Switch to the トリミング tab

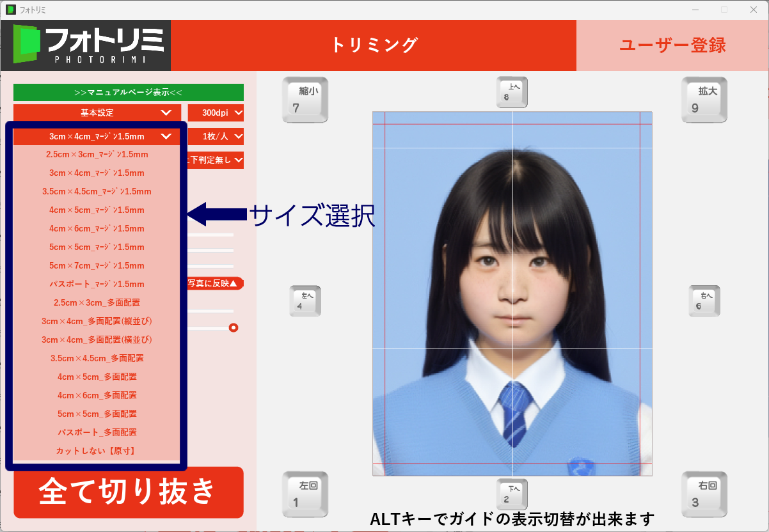[374, 45]
